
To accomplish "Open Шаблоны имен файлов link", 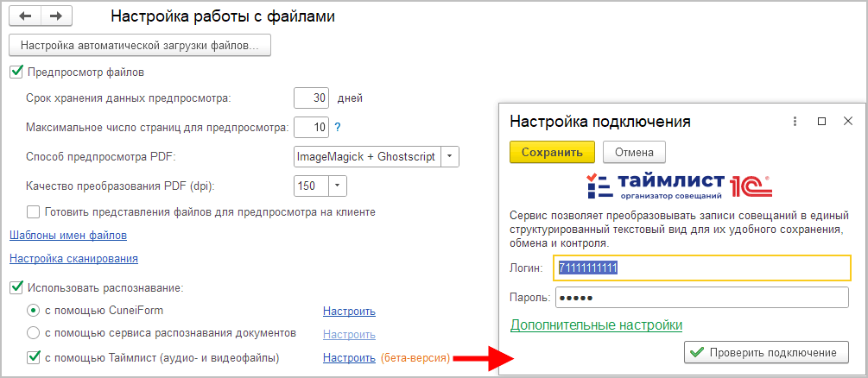I will tap(67, 235).
